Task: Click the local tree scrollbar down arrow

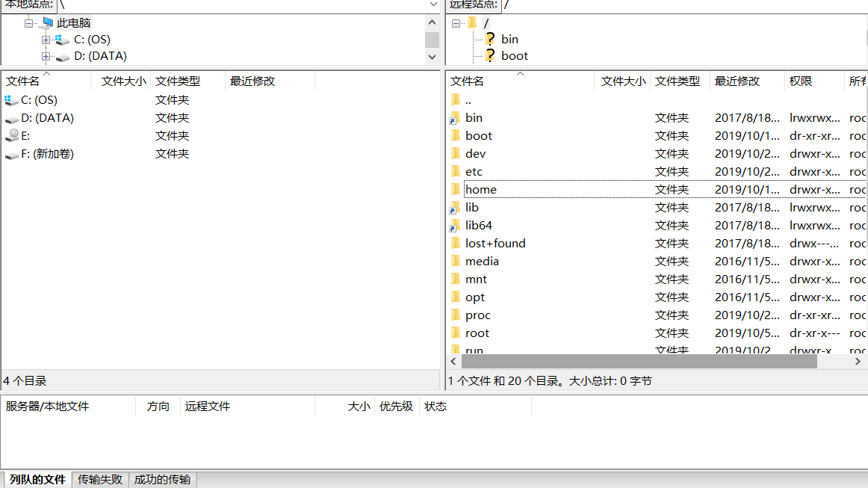Action: pyautogui.click(x=433, y=57)
